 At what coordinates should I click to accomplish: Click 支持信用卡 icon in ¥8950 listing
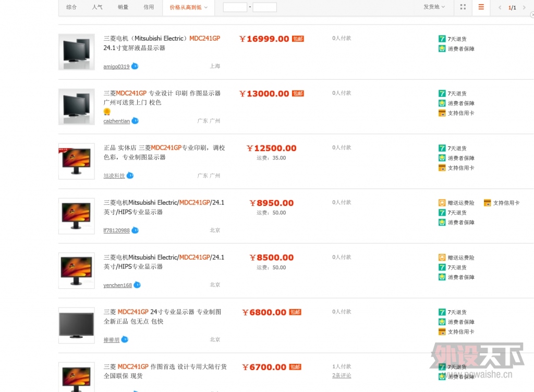point(488,203)
